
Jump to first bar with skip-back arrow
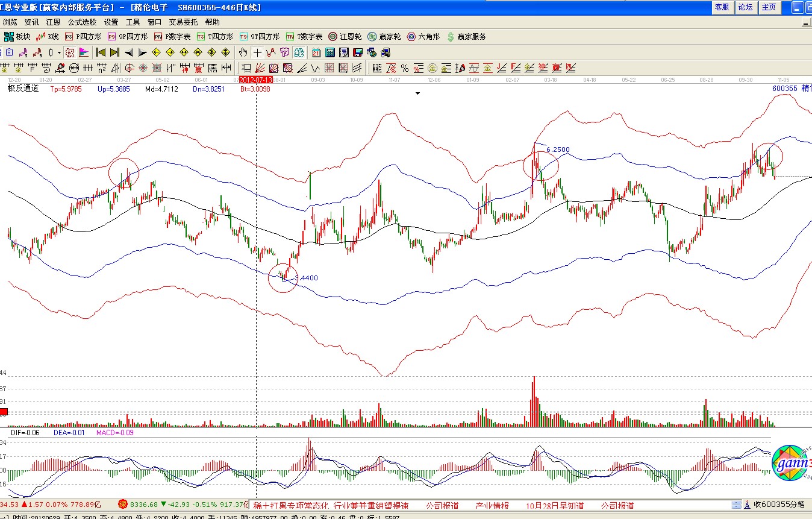tap(101, 52)
